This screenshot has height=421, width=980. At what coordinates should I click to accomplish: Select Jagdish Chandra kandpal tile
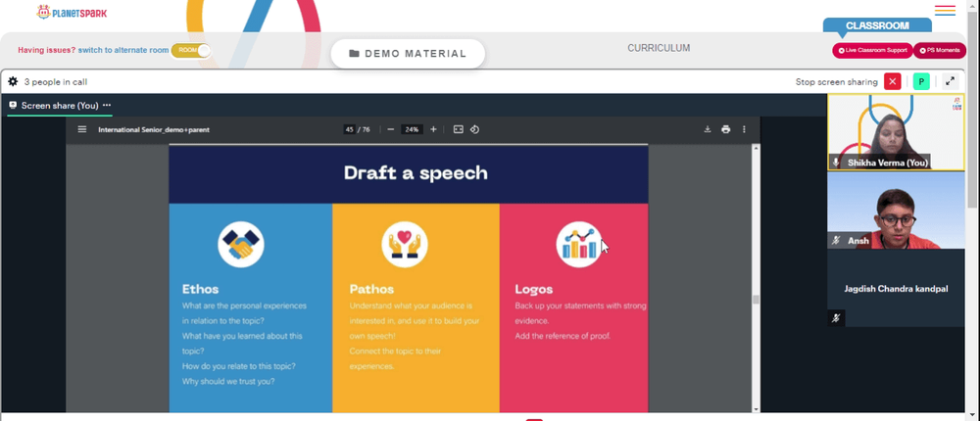click(896, 288)
